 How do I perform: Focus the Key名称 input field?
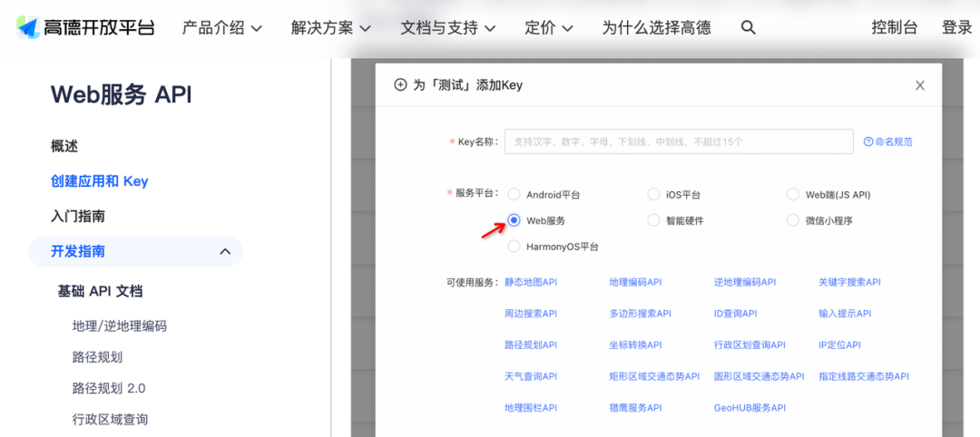pos(679,141)
